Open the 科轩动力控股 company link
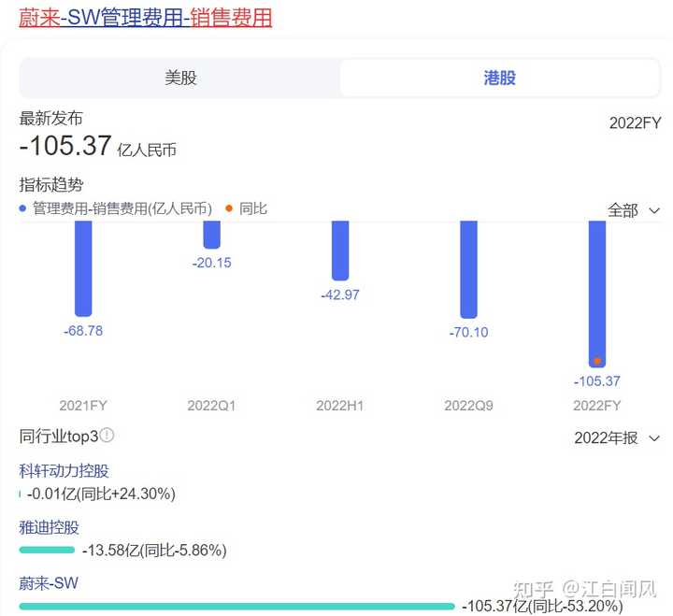Image resolution: width=673 pixels, height=616 pixels. (x=64, y=471)
